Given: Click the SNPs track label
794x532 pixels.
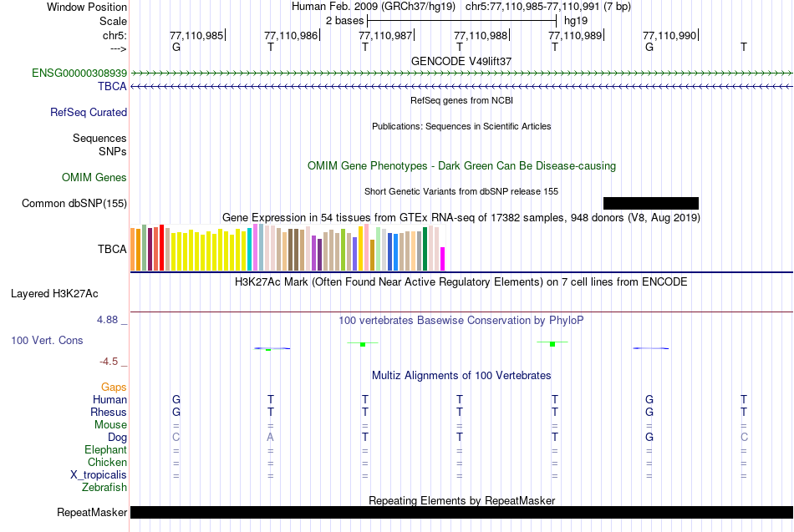Looking at the screenshot, I should click(x=113, y=151).
